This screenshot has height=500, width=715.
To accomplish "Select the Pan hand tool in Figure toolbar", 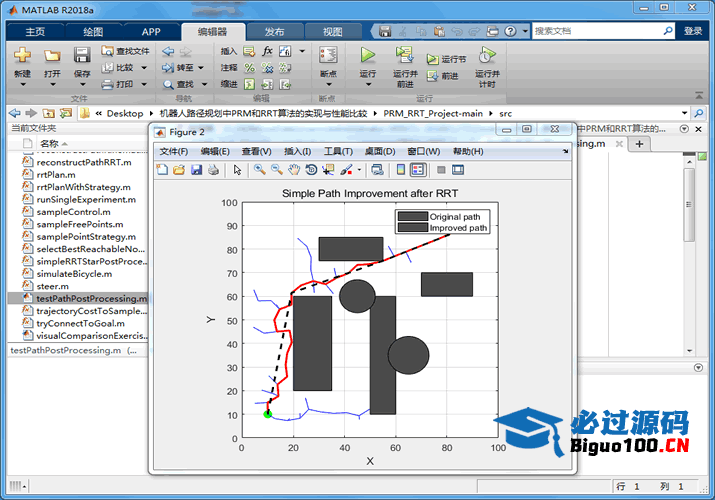I will point(294,170).
